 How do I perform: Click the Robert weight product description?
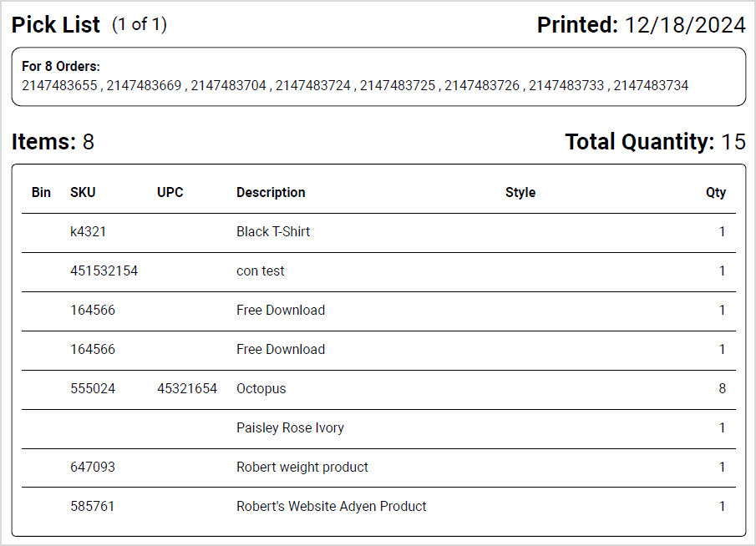(x=302, y=467)
